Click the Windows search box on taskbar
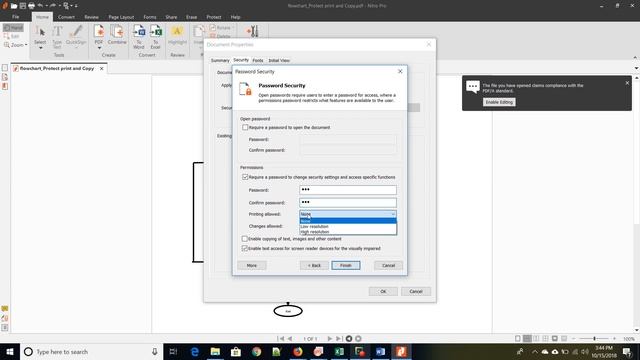The width and height of the screenshot is (640, 360). [91, 351]
